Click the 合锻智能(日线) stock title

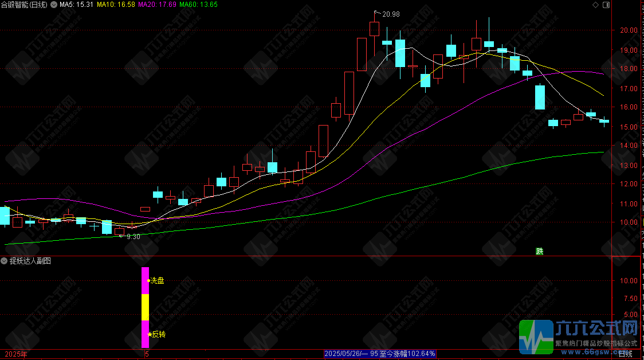(24, 5)
